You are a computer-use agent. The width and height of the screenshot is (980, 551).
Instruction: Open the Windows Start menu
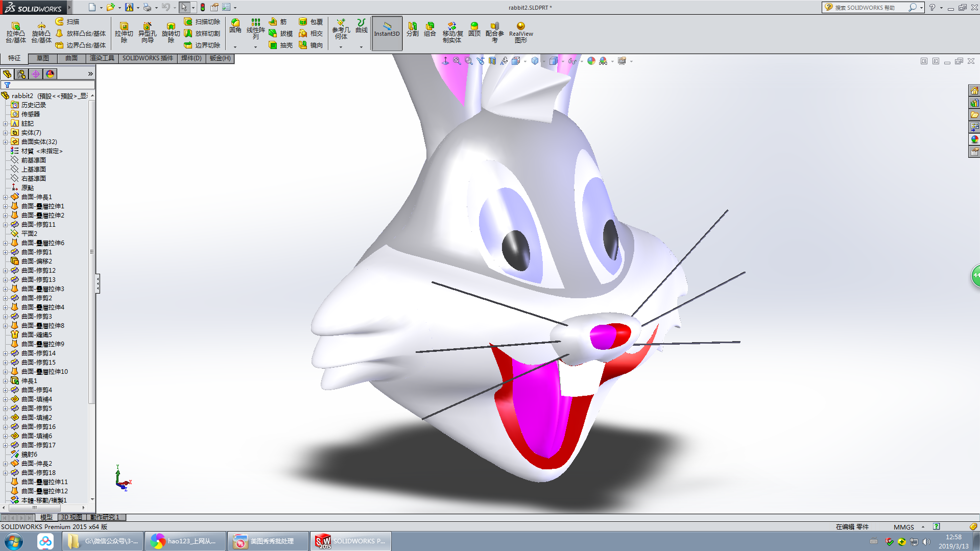(14, 541)
